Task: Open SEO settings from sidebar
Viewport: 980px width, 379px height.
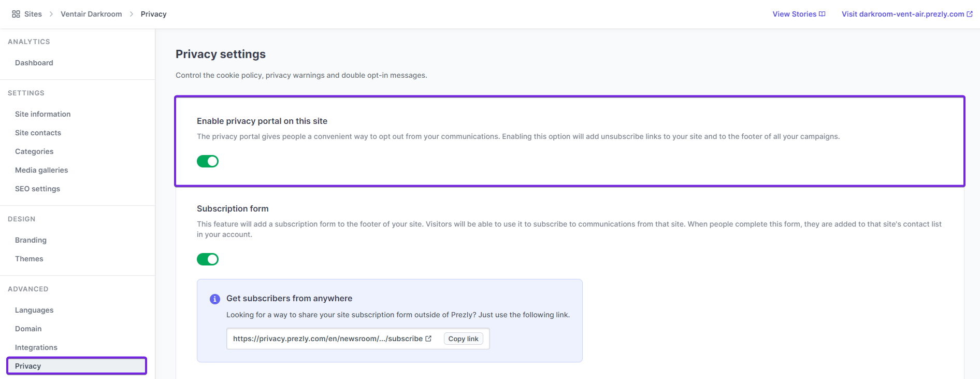Action: click(38, 189)
